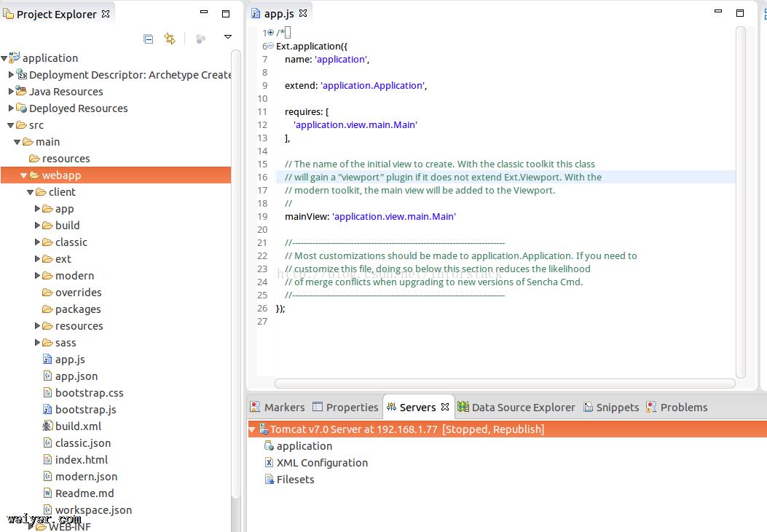Expand Deployed Resources node
This screenshot has width=767, height=532.
point(11,108)
